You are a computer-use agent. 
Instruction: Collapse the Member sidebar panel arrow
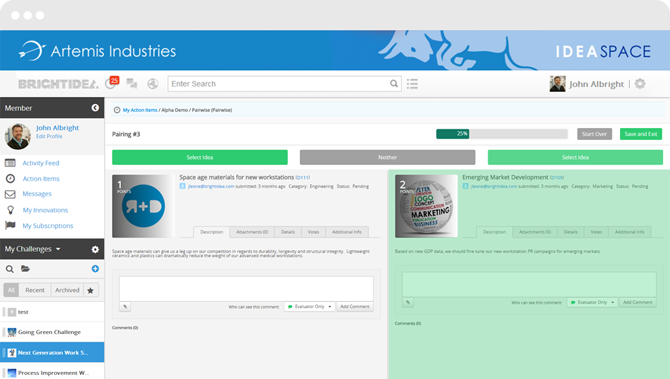click(95, 108)
